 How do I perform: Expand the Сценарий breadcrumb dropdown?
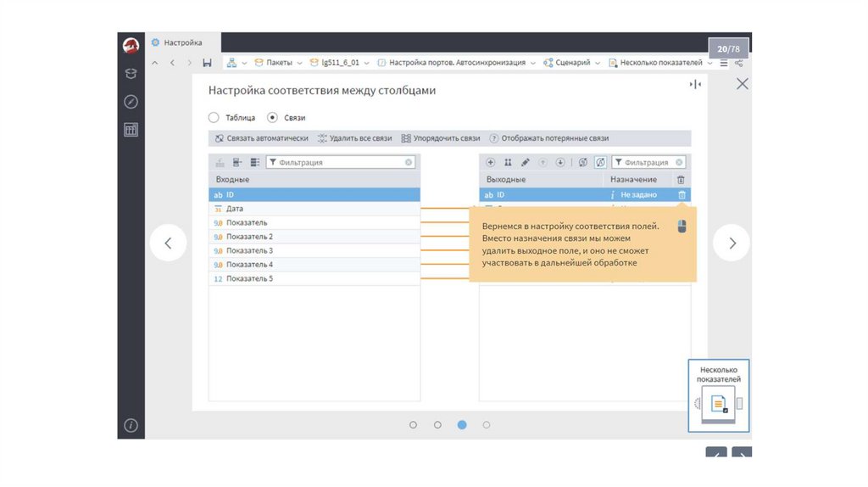(597, 63)
